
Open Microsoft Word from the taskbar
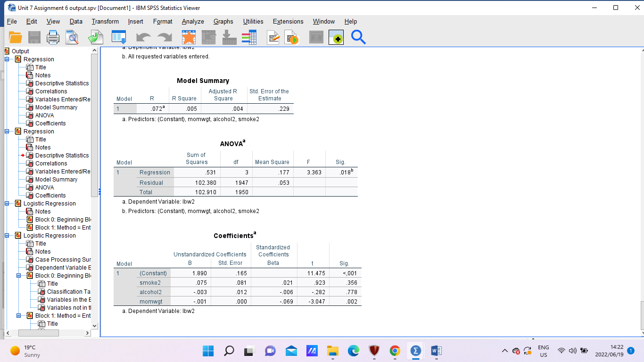point(436,351)
